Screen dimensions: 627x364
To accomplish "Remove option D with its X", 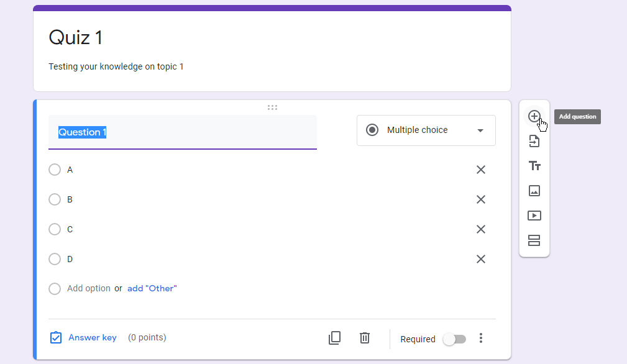I will tap(480, 259).
